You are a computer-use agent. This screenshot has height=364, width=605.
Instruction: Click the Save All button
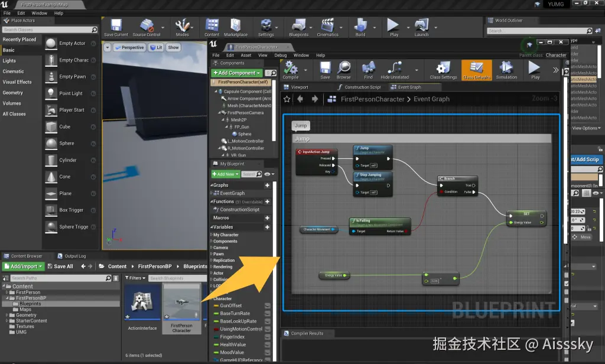[x=59, y=266]
